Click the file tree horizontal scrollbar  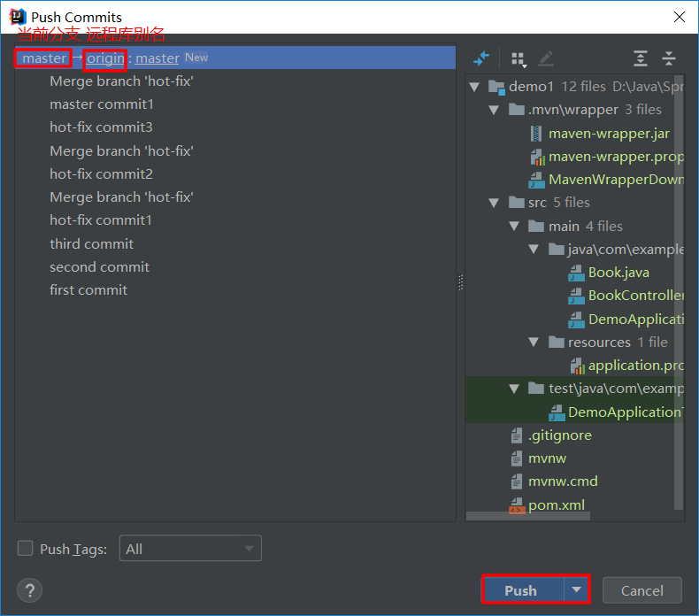528,516
